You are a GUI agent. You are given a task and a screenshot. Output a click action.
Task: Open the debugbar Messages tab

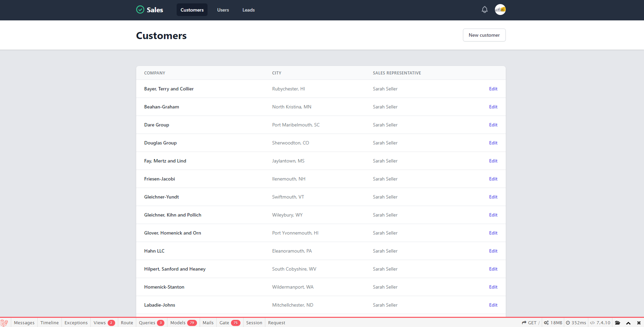[24, 323]
